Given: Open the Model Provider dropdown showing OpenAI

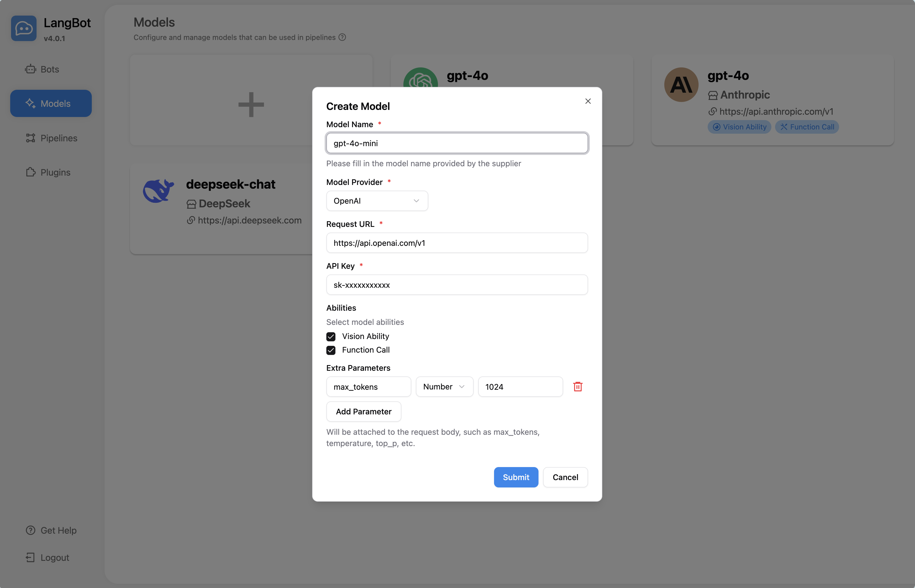Looking at the screenshot, I should 376,201.
